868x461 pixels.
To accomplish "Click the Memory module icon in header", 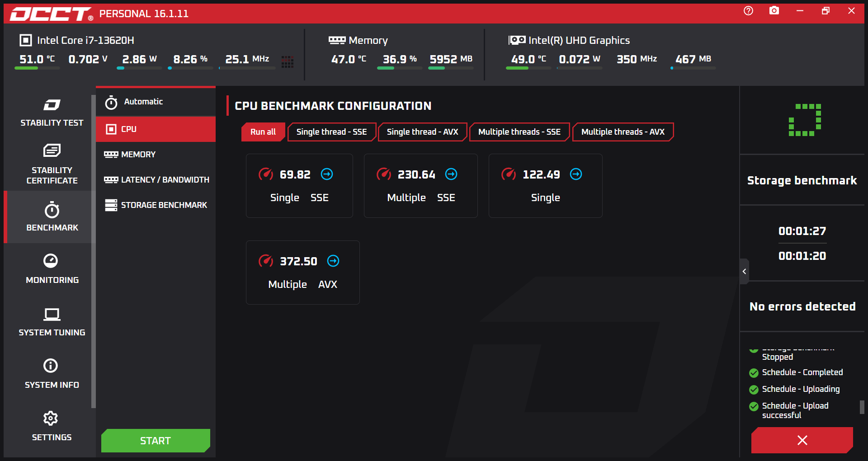I will (x=337, y=40).
